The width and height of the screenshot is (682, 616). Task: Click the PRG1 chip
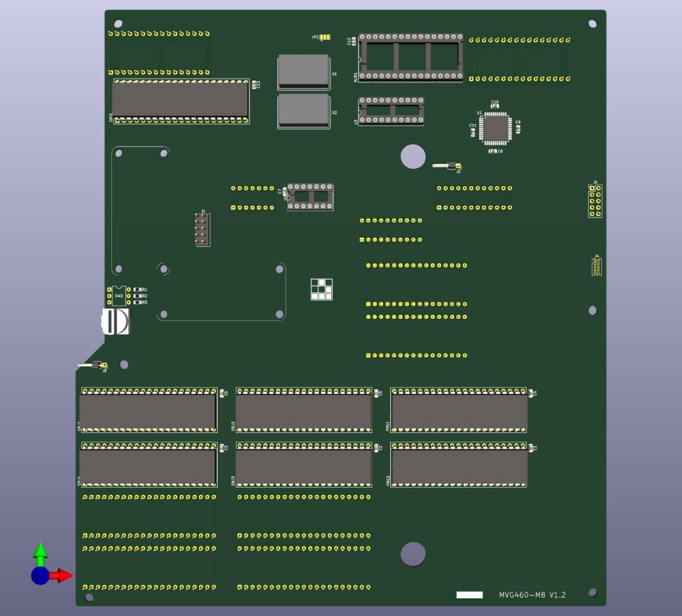click(x=459, y=411)
